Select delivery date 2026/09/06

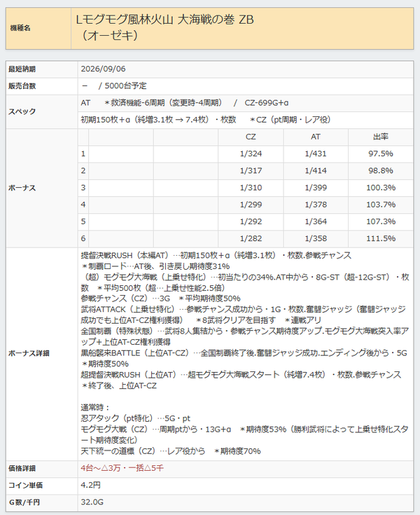(x=103, y=69)
